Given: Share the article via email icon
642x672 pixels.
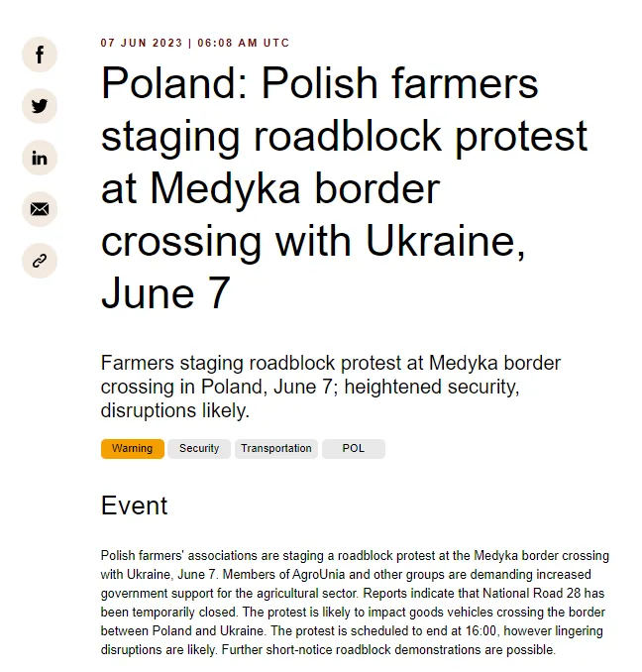Looking at the screenshot, I should [x=40, y=209].
